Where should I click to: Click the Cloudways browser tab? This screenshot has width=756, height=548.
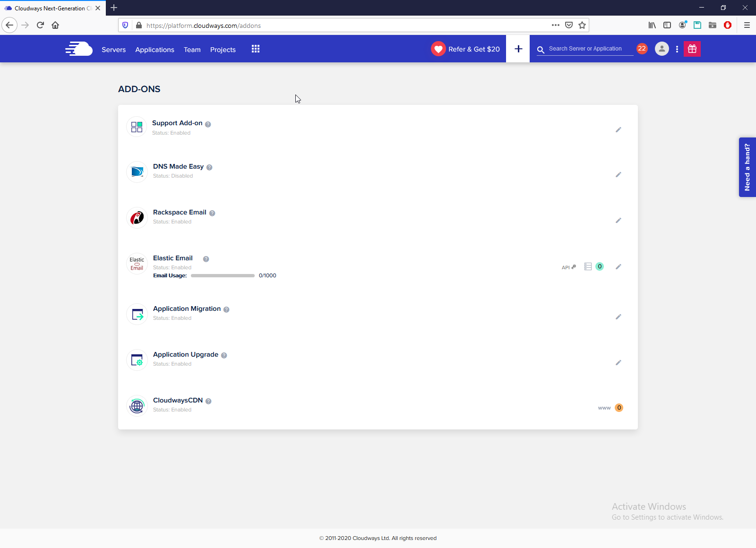pos(53,8)
